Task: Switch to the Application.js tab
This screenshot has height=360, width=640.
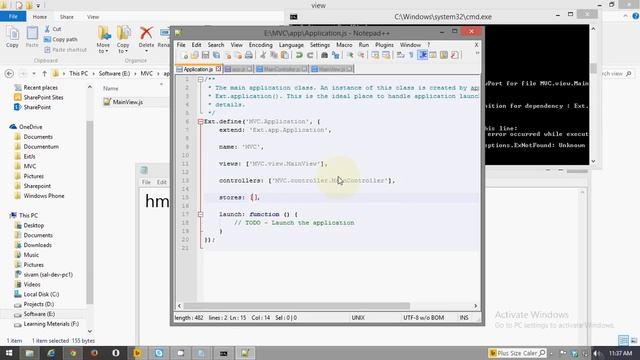Action: (198, 69)
